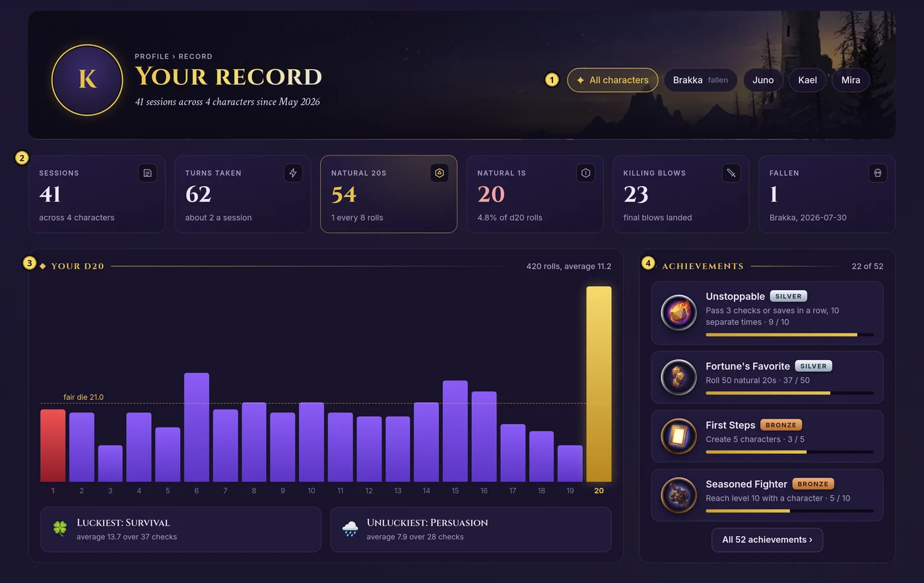Click the Natural 20s value 54
This screenshot has height=583, width=924.
[x=344, y=195]
